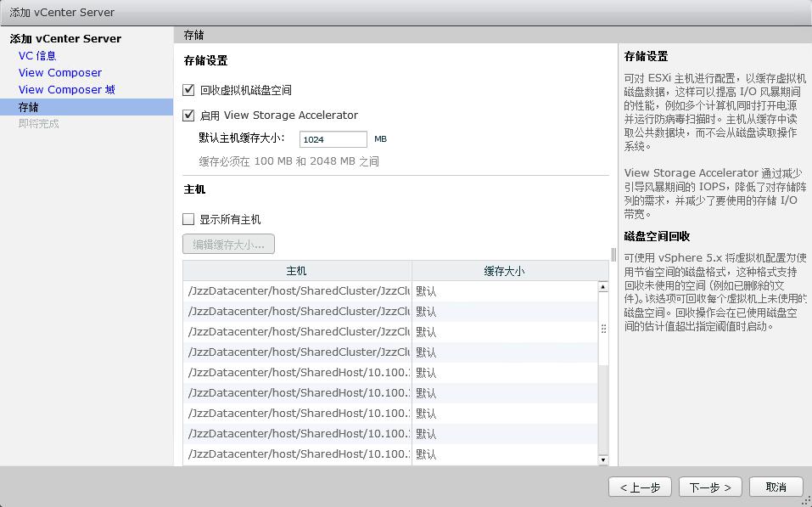Click the 下一步 button to continue

tap(709, 487)
